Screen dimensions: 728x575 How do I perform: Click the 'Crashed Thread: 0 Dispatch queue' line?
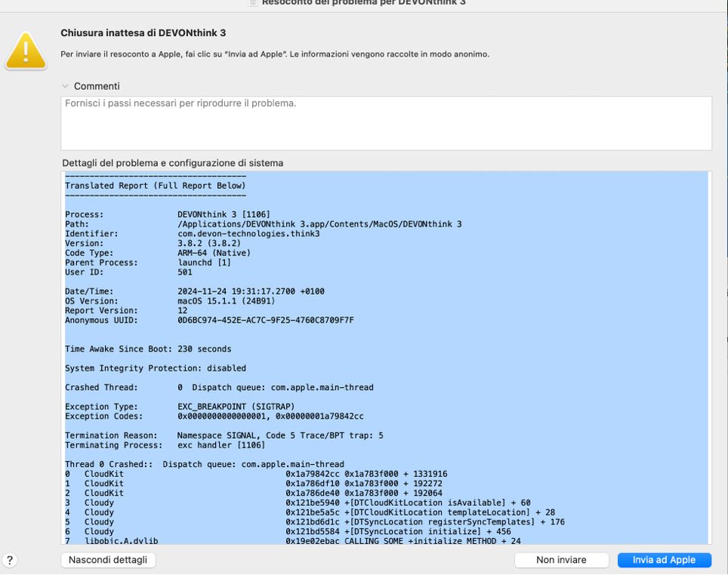219,388
